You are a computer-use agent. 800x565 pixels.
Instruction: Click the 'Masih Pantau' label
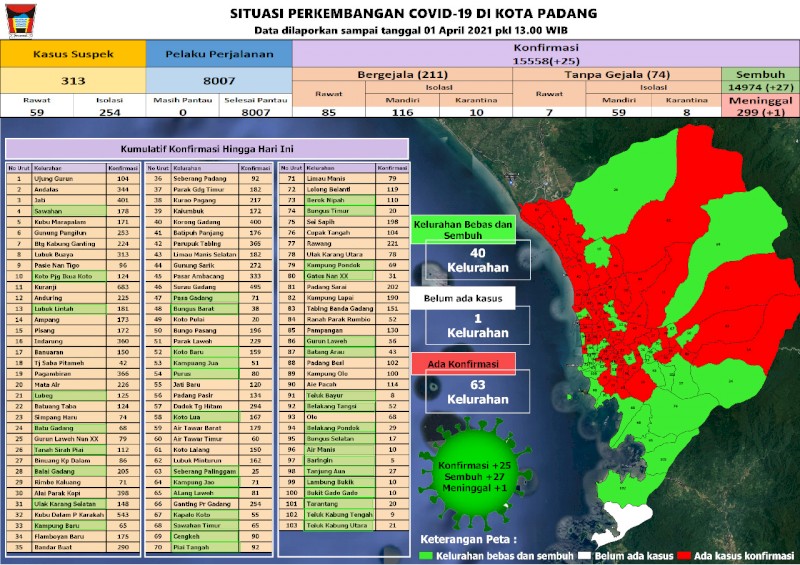(183, 100)
